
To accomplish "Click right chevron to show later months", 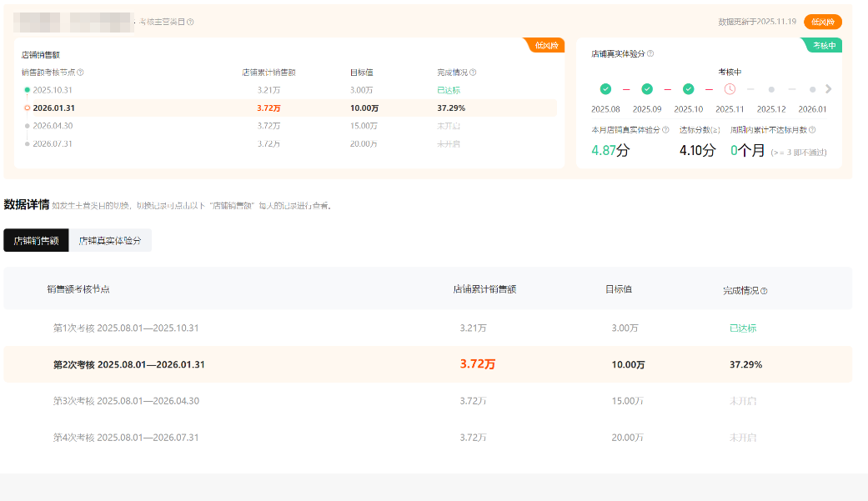I will pyautogui.click(x=828, y=89).
